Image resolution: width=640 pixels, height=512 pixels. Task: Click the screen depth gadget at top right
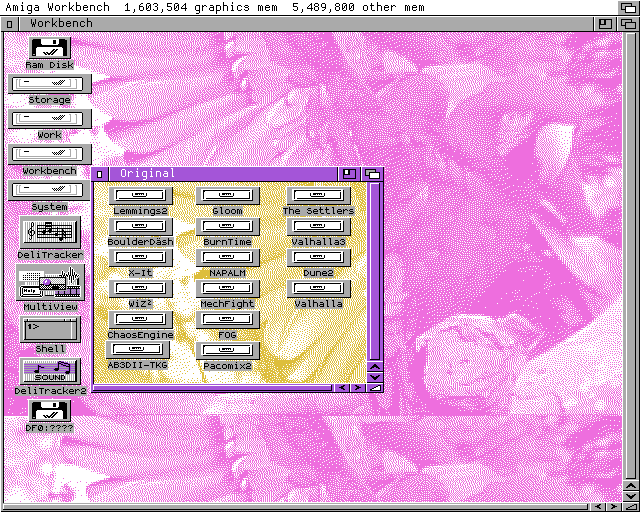point(628,7)
